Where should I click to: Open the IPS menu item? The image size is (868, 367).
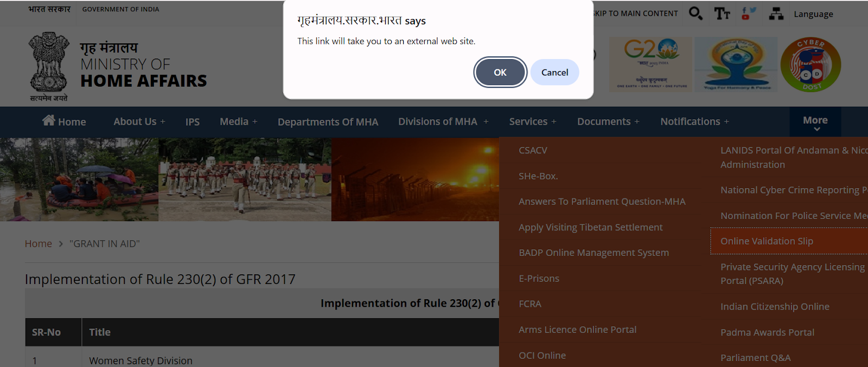[x=193, y=122]
